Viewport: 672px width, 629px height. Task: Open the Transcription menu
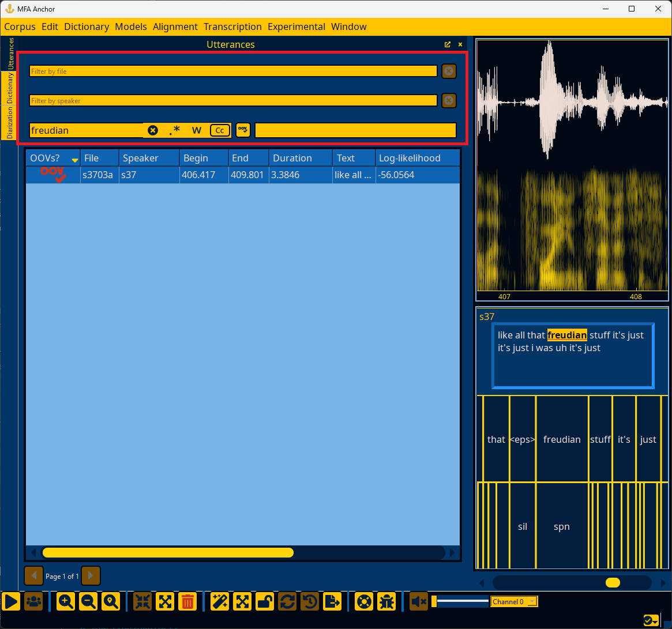pyautogui.click(x=232, y=27)
